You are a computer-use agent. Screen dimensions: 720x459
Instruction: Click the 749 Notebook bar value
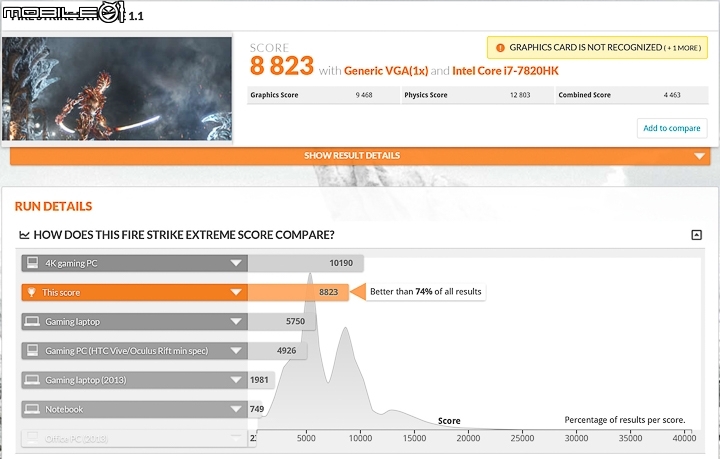click(257, 409)
